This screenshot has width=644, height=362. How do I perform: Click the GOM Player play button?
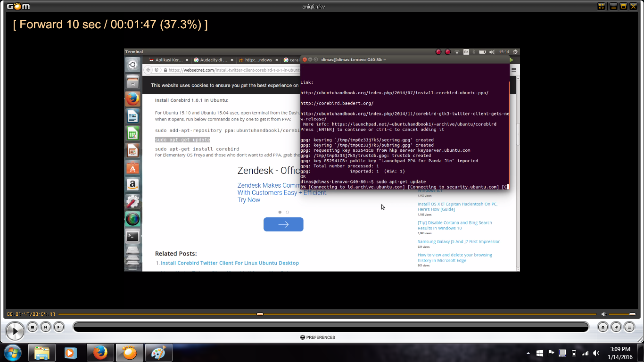pos(15,331)
